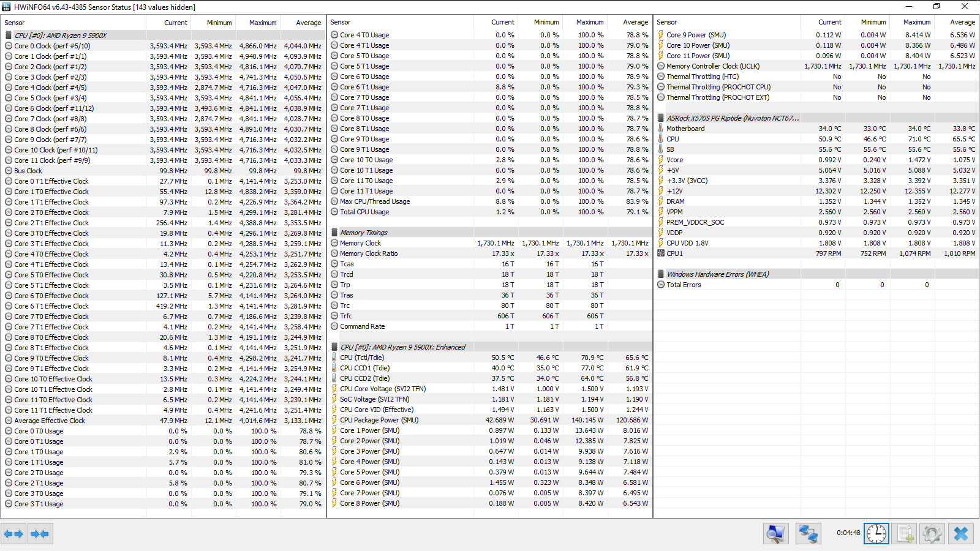980x551 pixels.
Task: Open sensor settings gear icon
Action: 932,534
